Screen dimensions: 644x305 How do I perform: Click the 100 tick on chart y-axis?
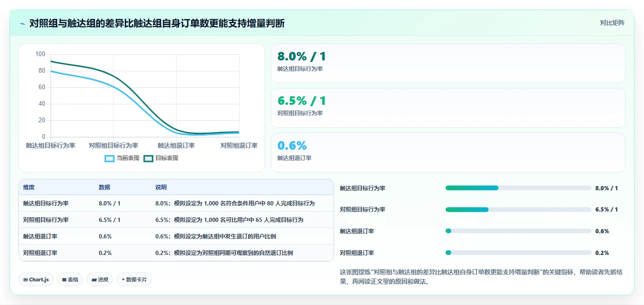pyautogui.click(x=40, y=54)
